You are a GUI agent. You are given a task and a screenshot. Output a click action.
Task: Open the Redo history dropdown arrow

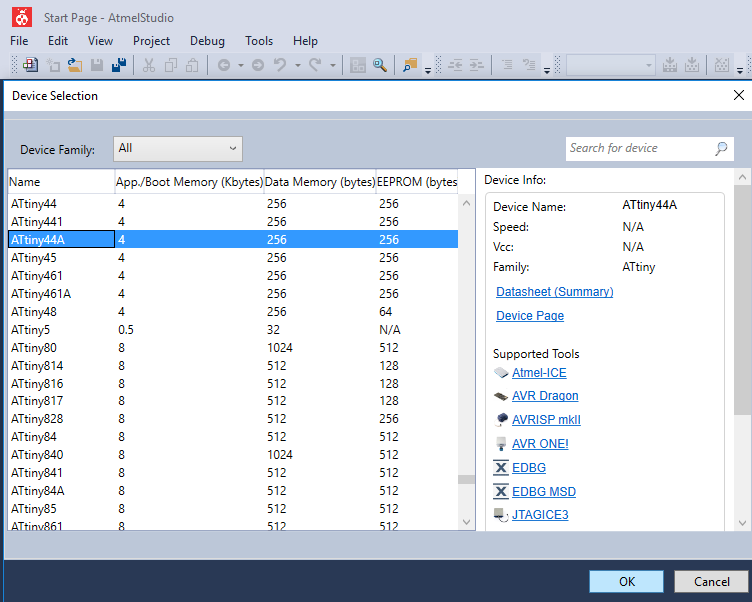(333, 65)
